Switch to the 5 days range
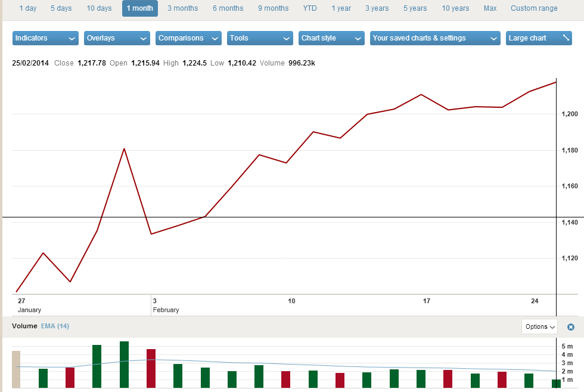This screenshot has height=392, width=584. 61,8
